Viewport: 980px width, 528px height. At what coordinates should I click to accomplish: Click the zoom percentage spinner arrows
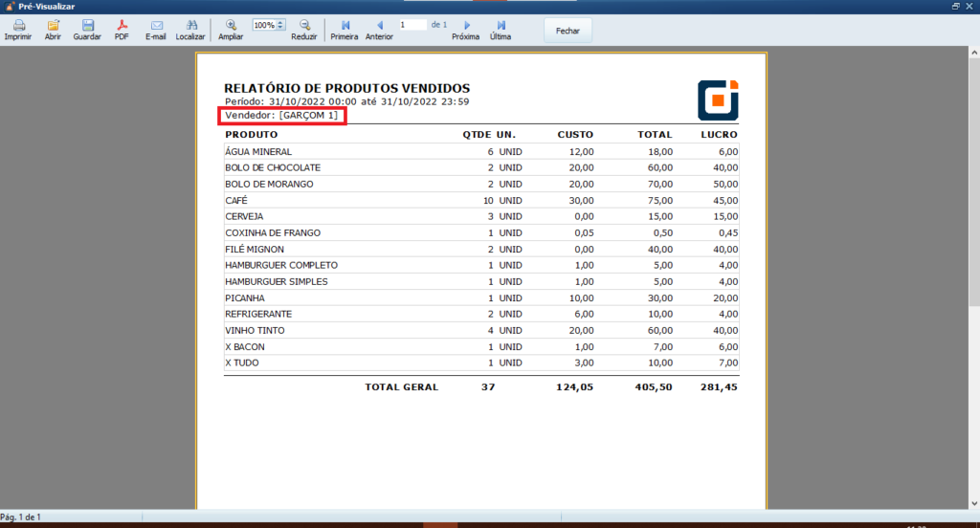[x=280, y=25]
